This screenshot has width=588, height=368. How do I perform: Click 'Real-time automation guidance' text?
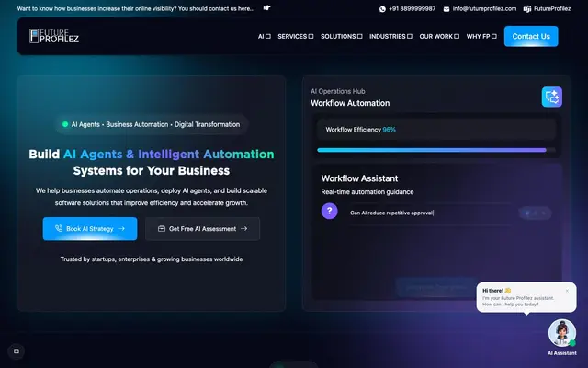[x=367, y=192]
